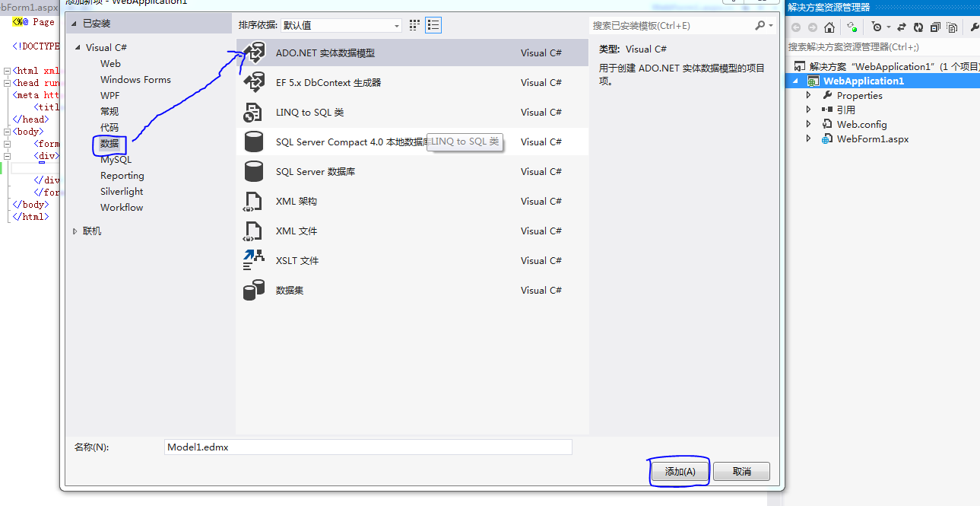Screen dimensions: 980x506
Task: Select the Reporting category
Action: click(122, 176)
